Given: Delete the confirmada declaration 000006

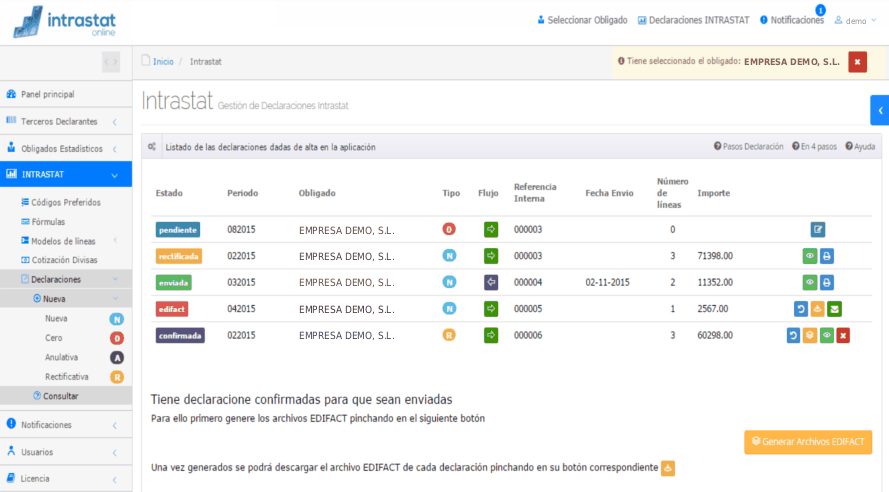Looking at the screenshot, I should click(x=843, y=336).
